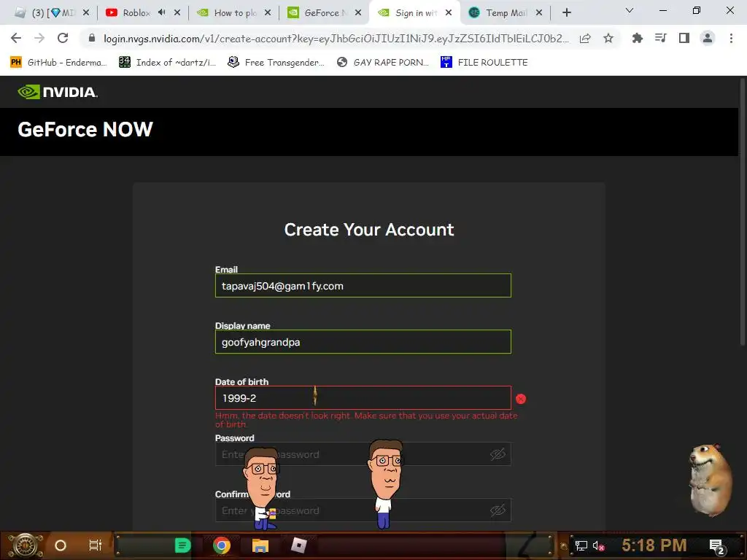Image resolution: width=747 pixels, height=560 pixels.
Task: Click the Date of birth field
Action: [x=363, y=398]
